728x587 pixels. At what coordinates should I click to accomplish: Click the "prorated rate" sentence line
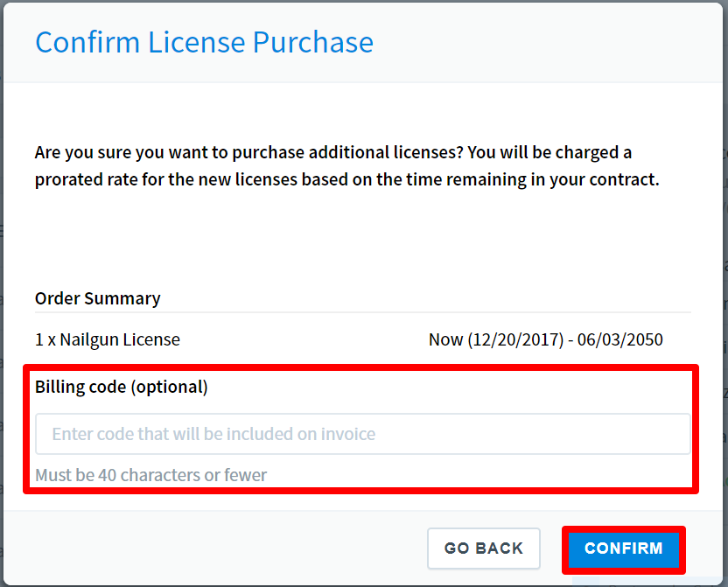pyautogui.click(x=346, y=179)
